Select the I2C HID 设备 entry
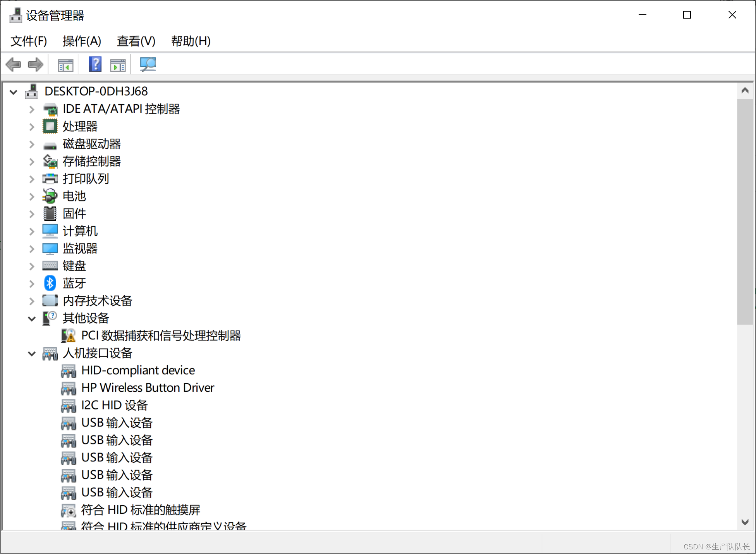756x554 pixels. tap(114, 405)
